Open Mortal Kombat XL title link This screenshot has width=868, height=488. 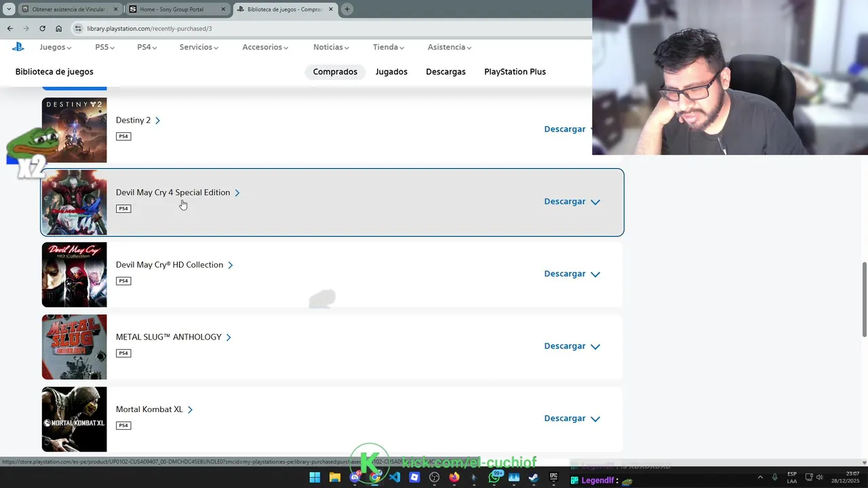click(154, 409)
